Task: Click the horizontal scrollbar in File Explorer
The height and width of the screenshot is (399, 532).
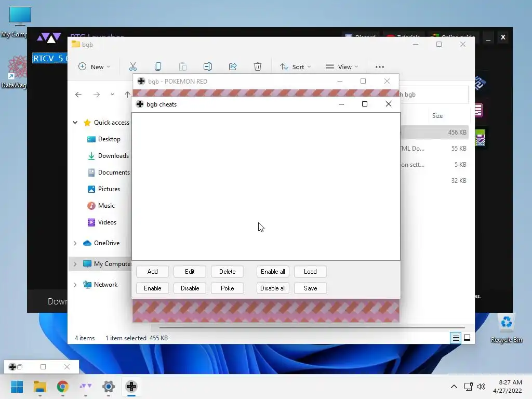Action: [312, 328]
